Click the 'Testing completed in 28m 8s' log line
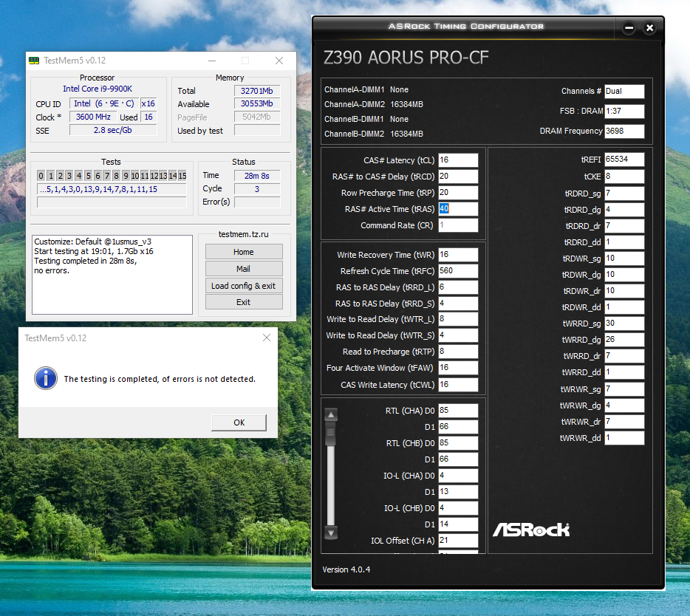 point(86,261)
